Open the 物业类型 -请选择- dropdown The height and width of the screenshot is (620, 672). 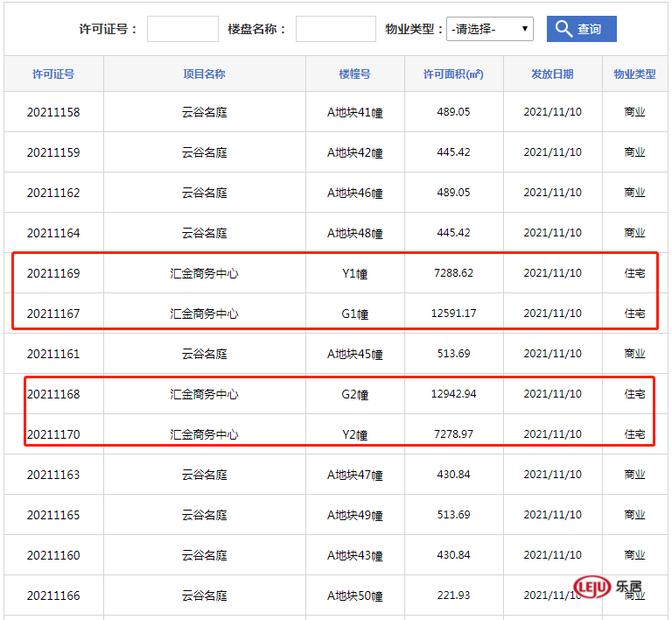(x=489, y=29)
